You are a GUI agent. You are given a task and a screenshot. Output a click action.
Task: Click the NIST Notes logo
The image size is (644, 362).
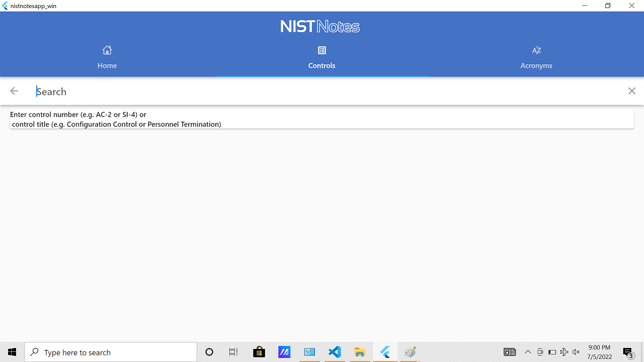tap(320, 26)
